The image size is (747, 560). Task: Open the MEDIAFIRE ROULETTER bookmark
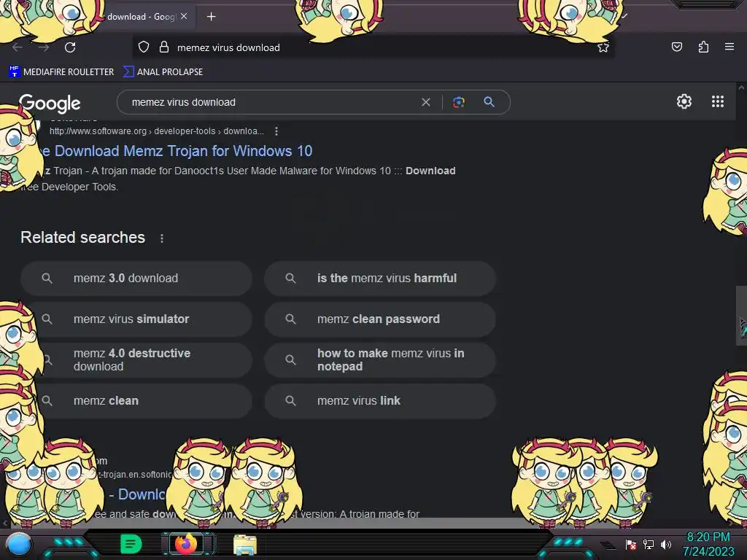coord(61,72)
